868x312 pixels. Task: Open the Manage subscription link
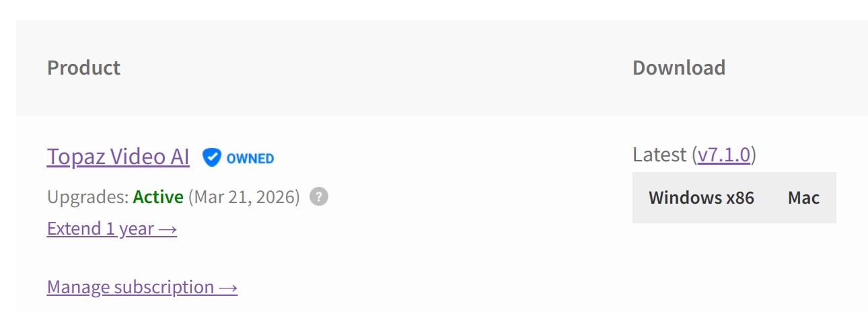coord(131,288)
